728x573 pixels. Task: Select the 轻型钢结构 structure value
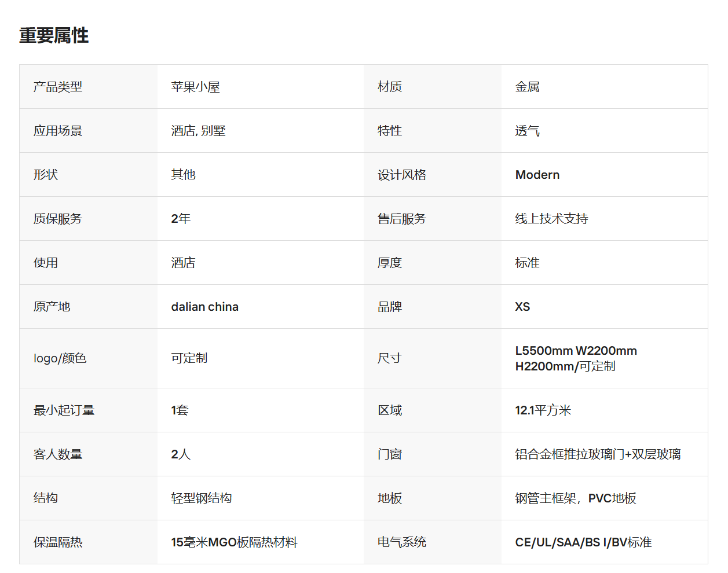click(x=202, y=498)
